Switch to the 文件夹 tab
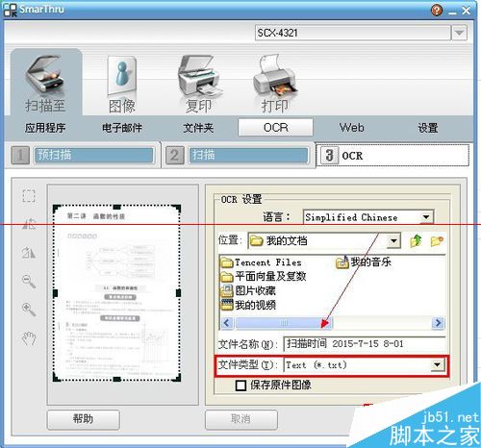The height and width of the screenshot is (448, 481). pos(198,128)
